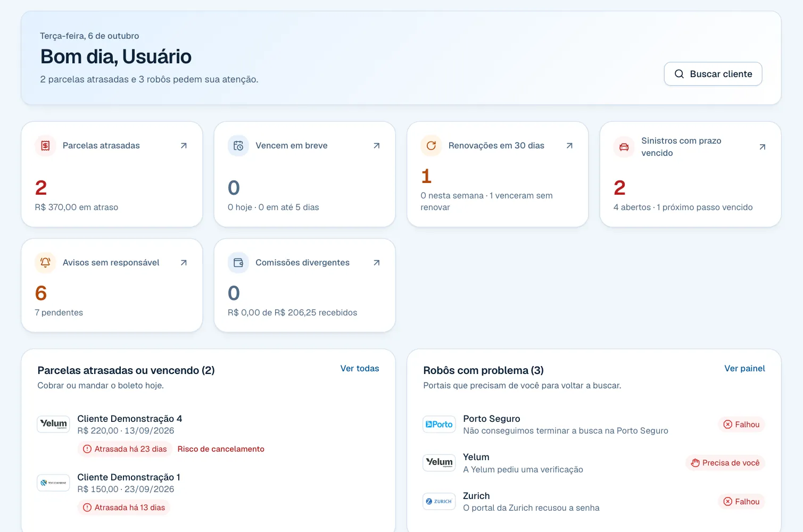803x532 pixels.
Task: Open the Ver todas link
Action: tap(360, 368)
